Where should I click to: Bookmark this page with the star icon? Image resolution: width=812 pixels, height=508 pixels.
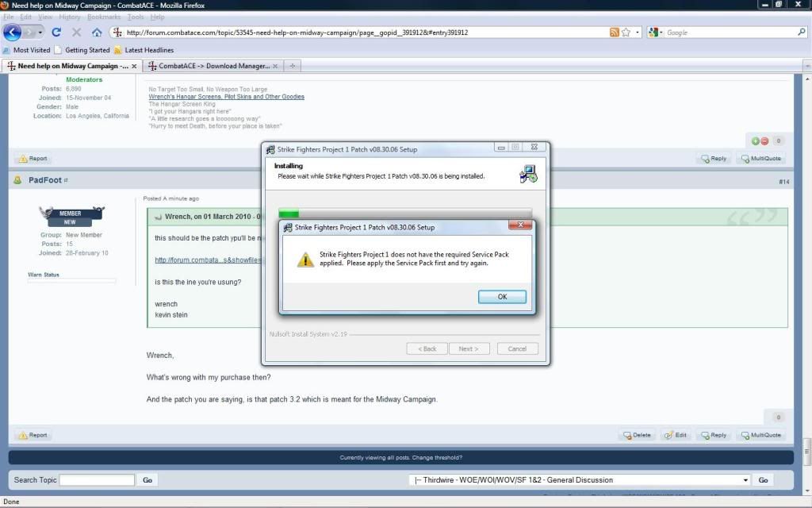(x=626, y=32)
